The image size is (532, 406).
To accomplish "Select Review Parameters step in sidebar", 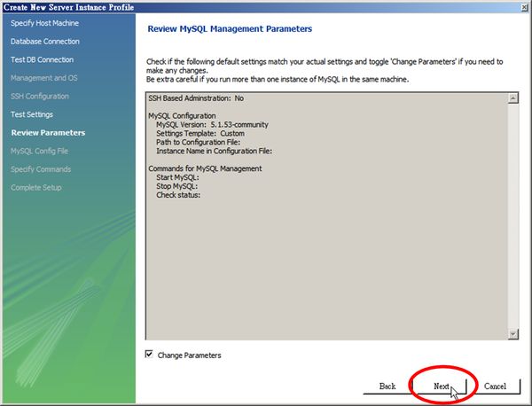I will (x=48, y=133).
